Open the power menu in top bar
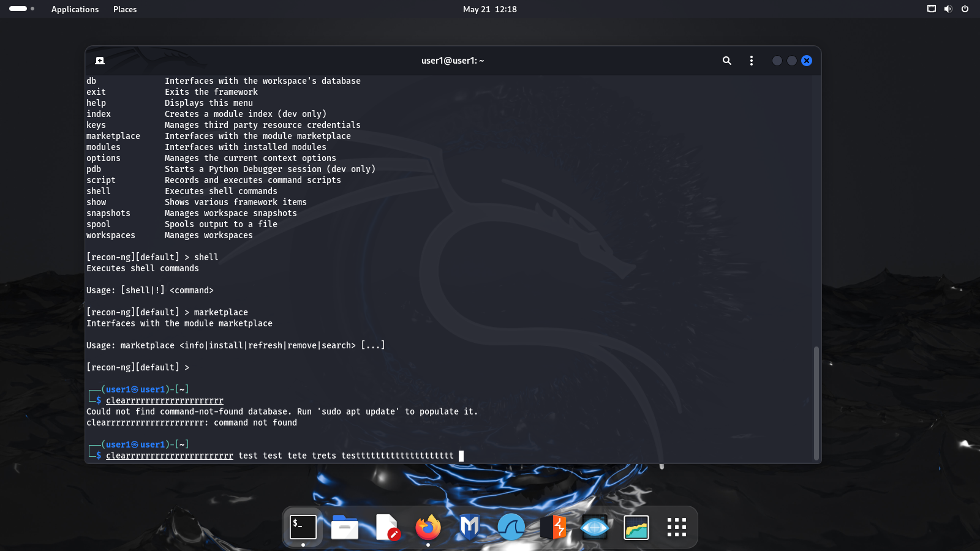Screen dimensions: 980x551 (x=965, y=9)
